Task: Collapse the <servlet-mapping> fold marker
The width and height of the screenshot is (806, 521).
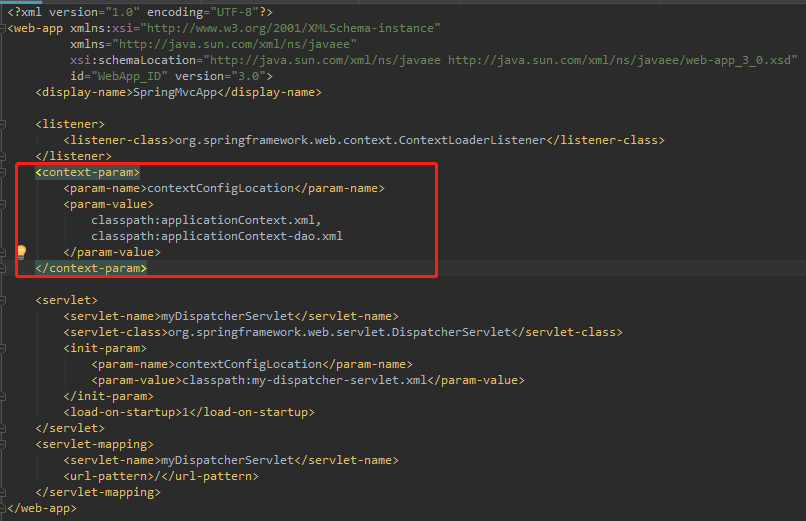Action: coord(3,444)
